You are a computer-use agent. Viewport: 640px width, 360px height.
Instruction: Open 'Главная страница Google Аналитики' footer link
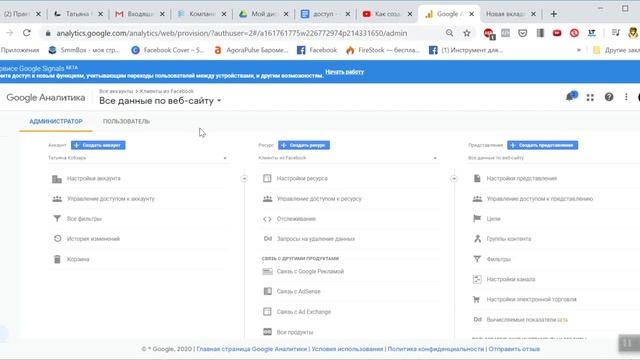[x=252, y=349]
